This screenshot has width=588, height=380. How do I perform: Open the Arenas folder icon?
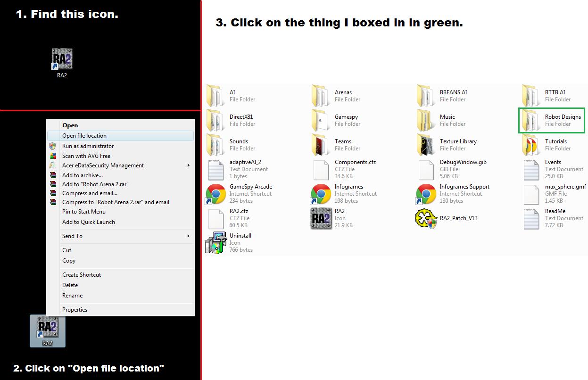tap(321, 96)
